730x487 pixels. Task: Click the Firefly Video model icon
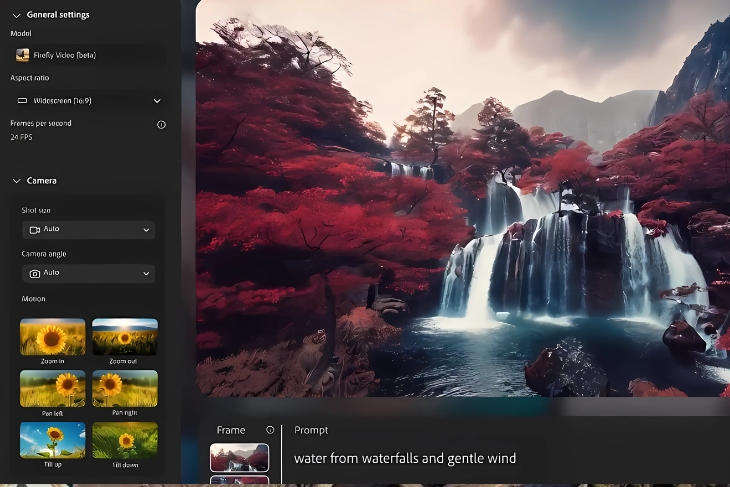pos(23,55)
